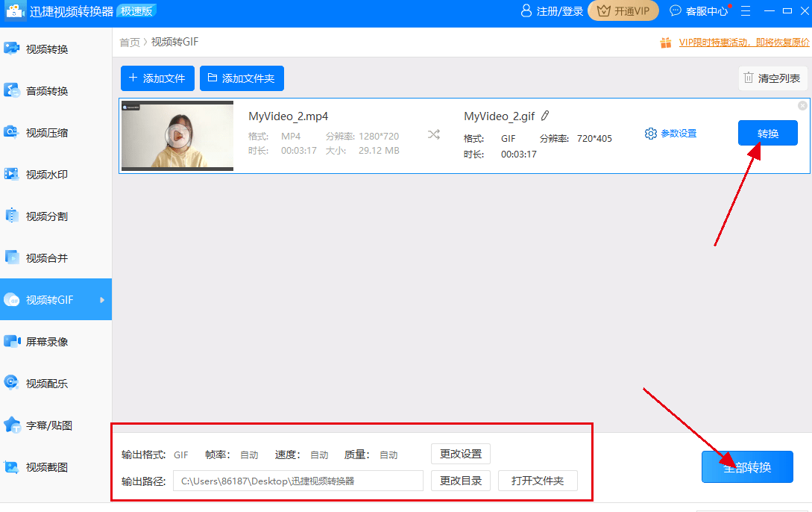
Task: Click 更改设置 button
Action: [461, 454]
